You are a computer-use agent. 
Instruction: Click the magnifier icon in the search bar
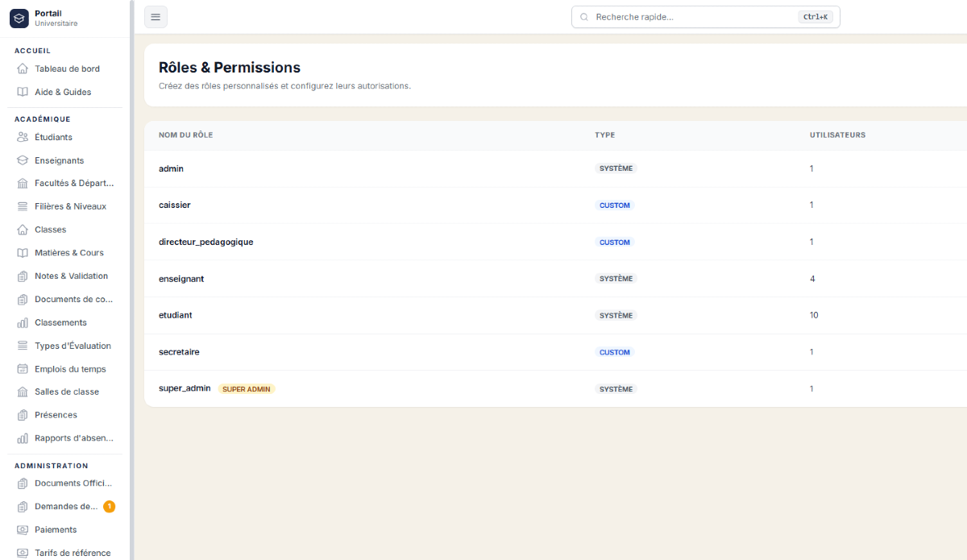click(x=584, y=17)
